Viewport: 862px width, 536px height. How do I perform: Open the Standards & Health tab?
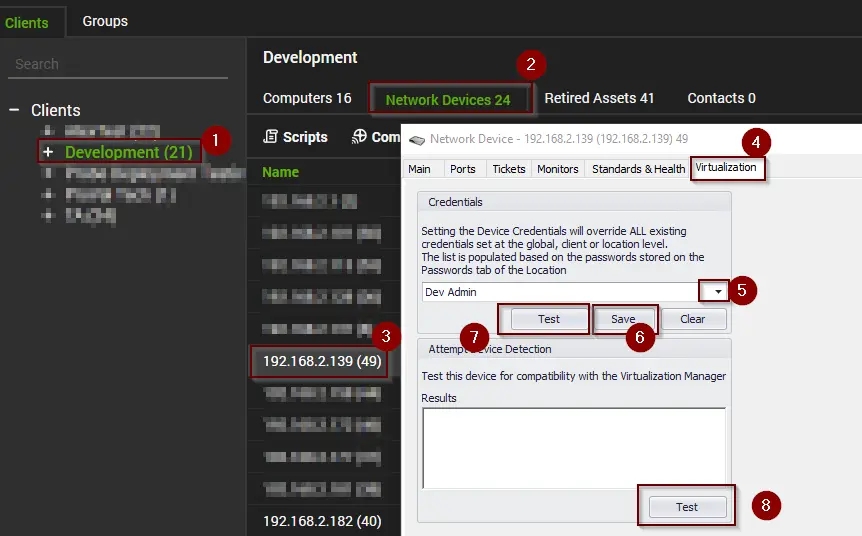(x=638, y=169)
